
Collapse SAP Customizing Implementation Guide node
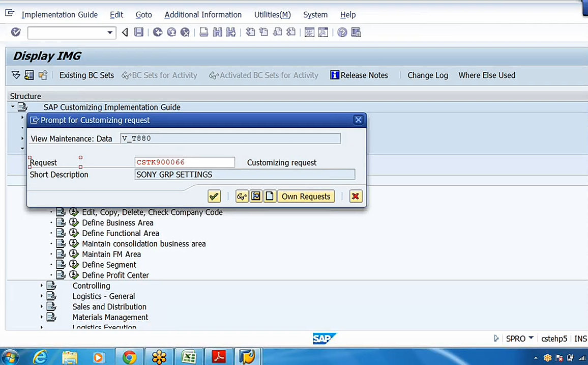pyautogui.click(x=13, y=107)
